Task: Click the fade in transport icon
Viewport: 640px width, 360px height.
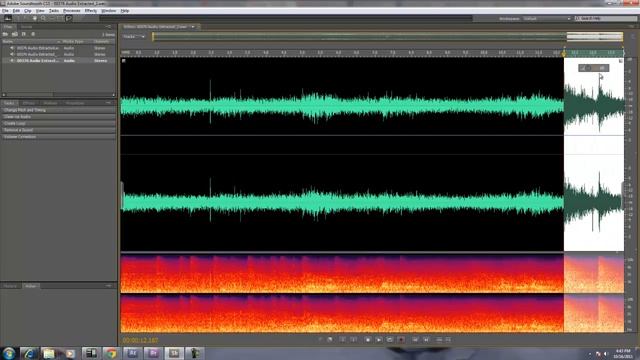Action: (439, 340)
